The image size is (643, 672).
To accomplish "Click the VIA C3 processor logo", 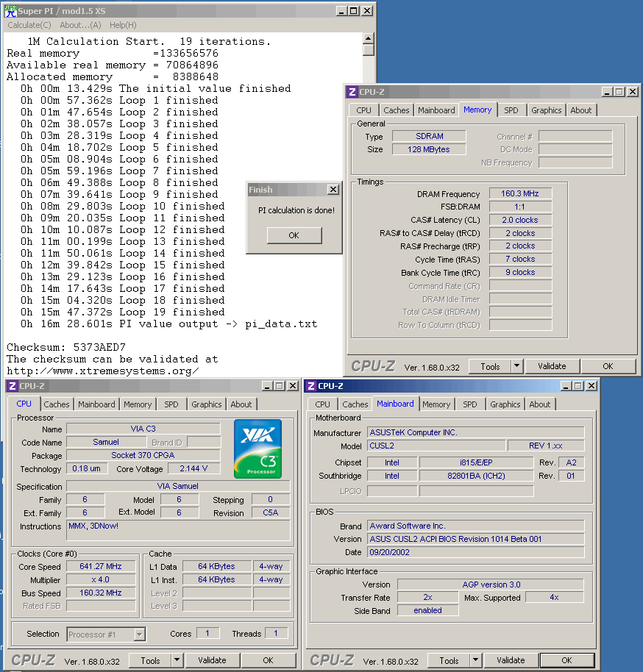I will tap(257, 448).
